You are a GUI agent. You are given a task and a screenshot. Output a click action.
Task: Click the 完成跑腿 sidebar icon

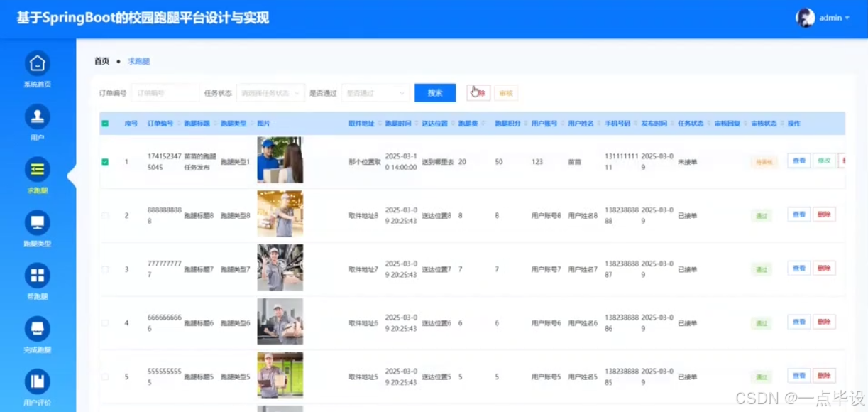36,330
